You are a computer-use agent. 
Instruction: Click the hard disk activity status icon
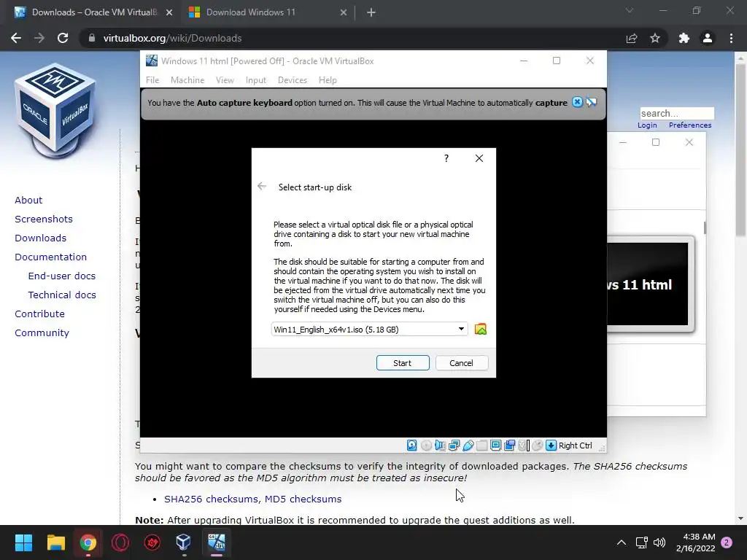tap(412, 446)
